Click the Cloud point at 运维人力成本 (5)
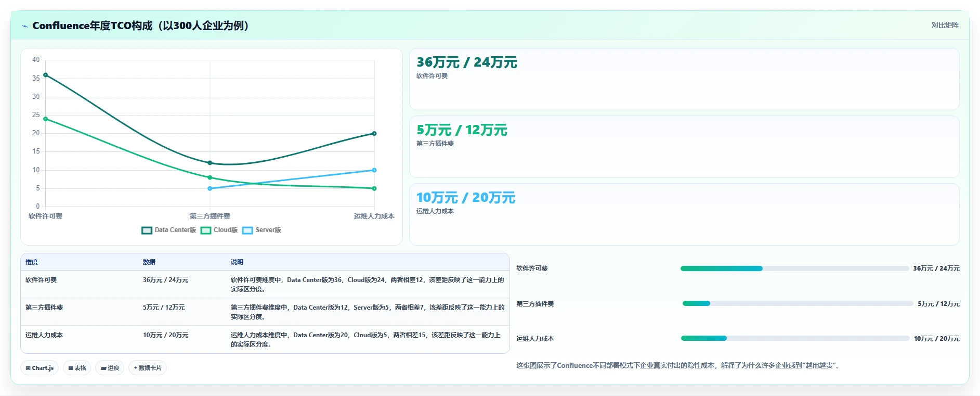The width and height of the screenshot is (980, 396). pos(374,188)
